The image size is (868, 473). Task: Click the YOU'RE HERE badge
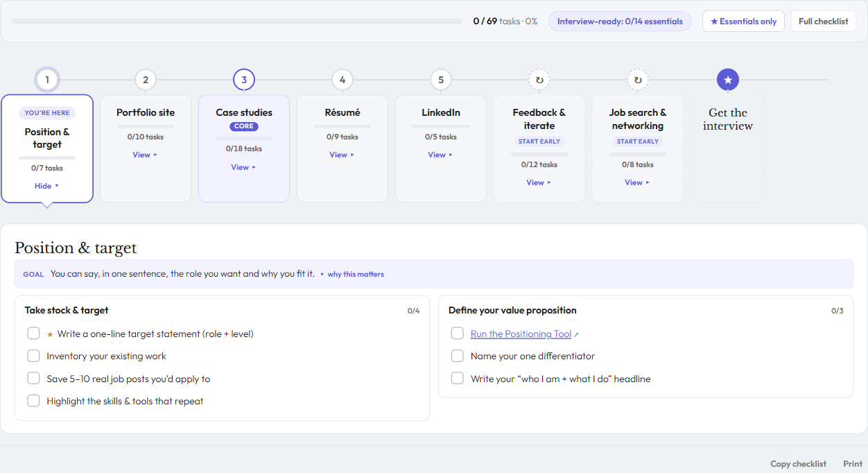coord(47,113)
